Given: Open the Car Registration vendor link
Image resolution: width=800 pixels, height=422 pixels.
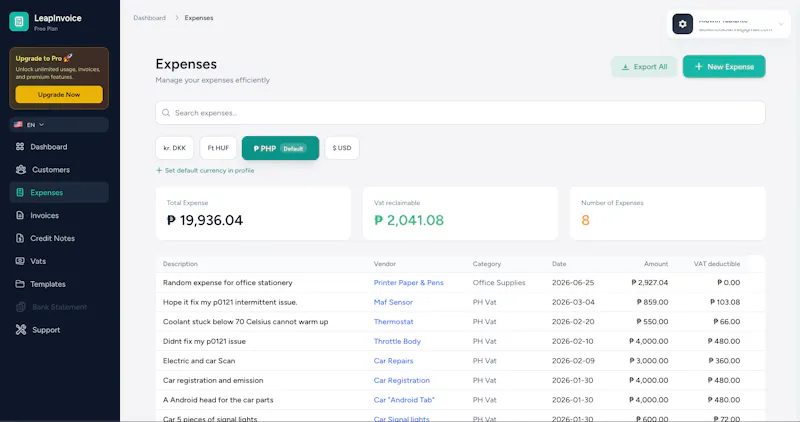Looking at the screenshot, I should (x=402, y=380).
